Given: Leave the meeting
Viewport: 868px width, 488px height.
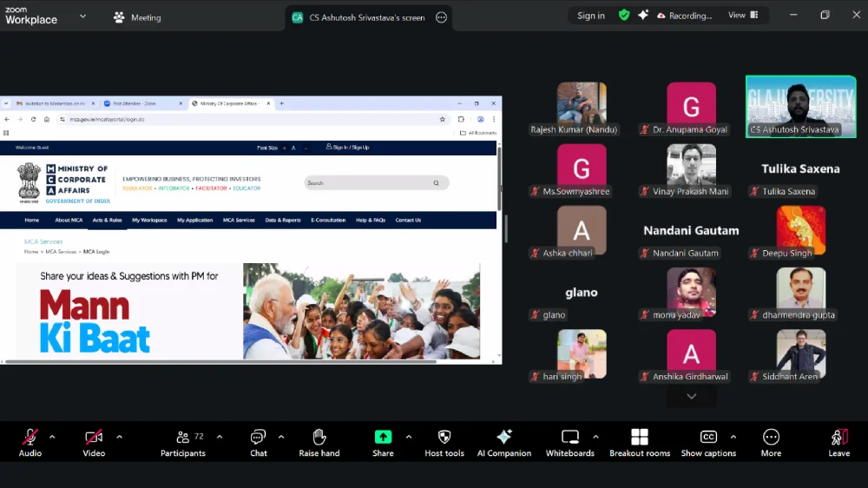Looking at the screenshot, I should click(838, 441).
